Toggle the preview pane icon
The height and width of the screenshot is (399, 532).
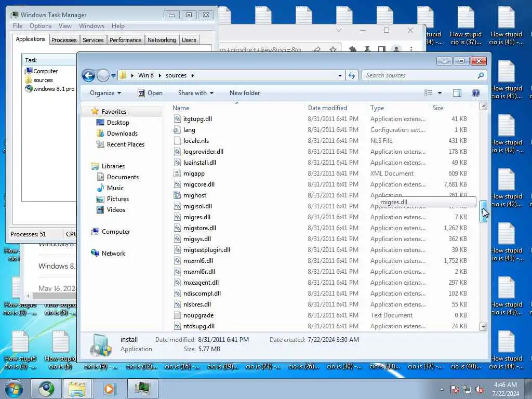pyautogui.click(x=457, y=93)
